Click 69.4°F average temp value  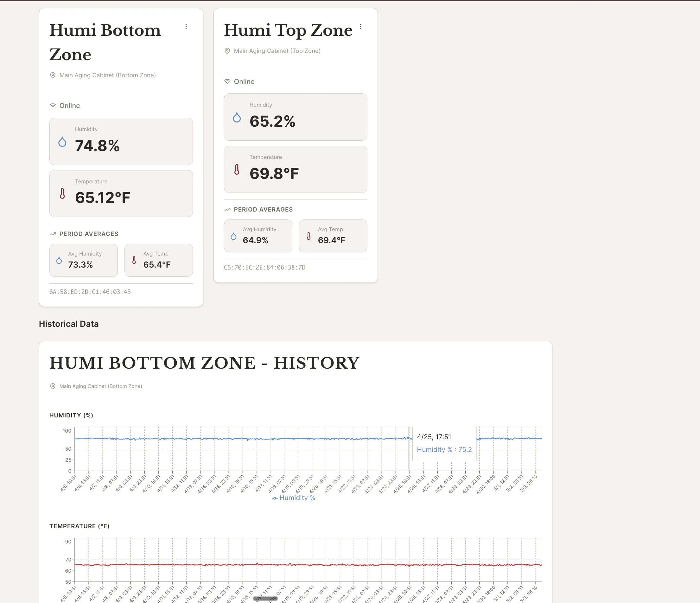point(332,240)
